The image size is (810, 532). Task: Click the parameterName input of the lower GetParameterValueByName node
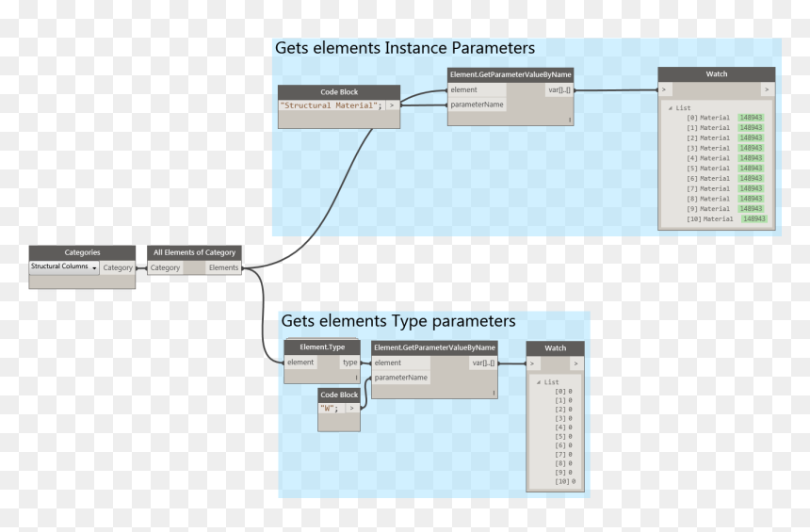401,378
